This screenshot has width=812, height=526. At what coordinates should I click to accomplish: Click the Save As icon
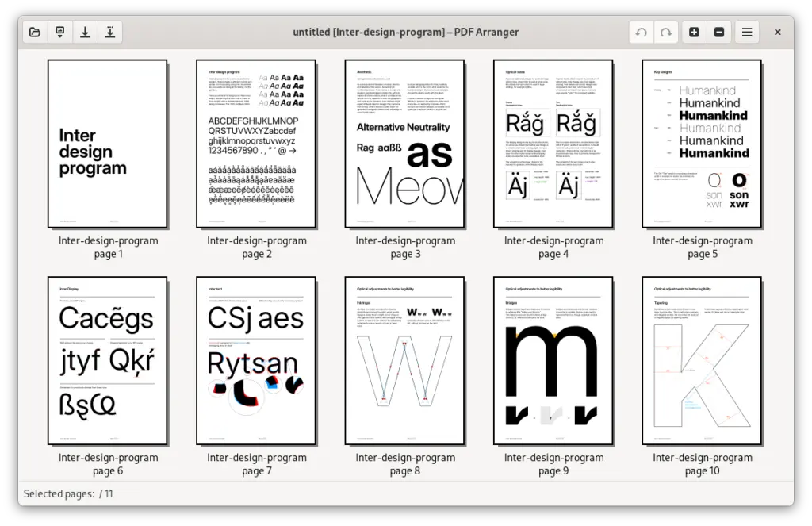click(109, 33)
